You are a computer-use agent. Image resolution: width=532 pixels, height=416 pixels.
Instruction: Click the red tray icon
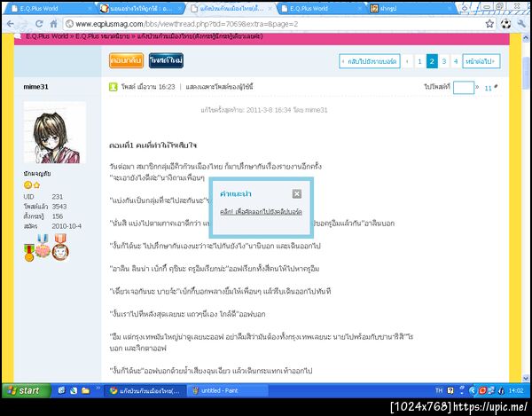[482, 390]
